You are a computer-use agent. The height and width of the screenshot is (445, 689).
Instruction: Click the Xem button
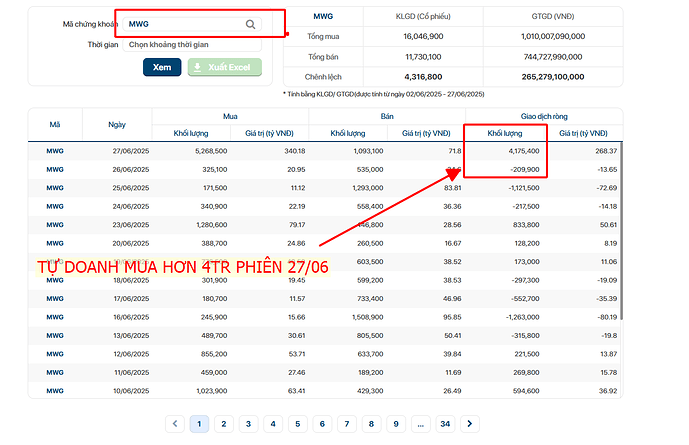(x=162, y=67)
